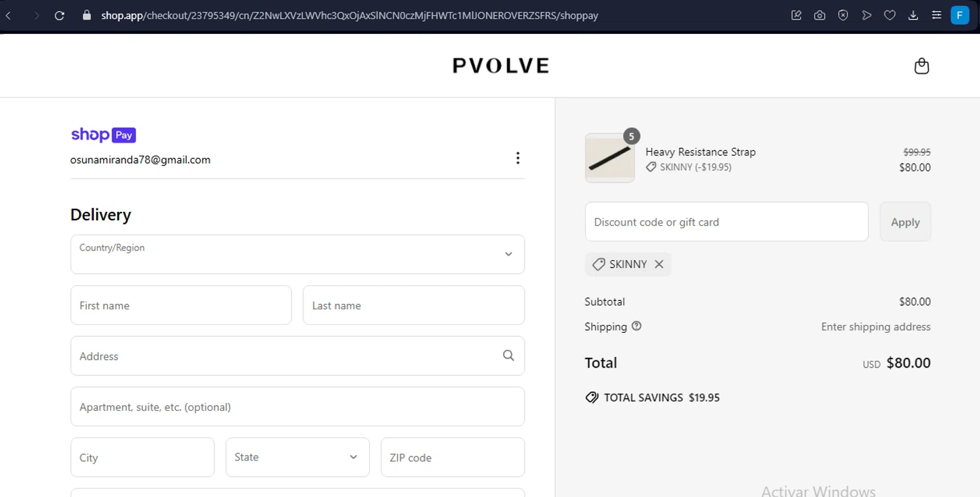The width and height of the screenshot is (980, 497).
Task: Click the Shop Pay logo
Action: click(103, 135)
